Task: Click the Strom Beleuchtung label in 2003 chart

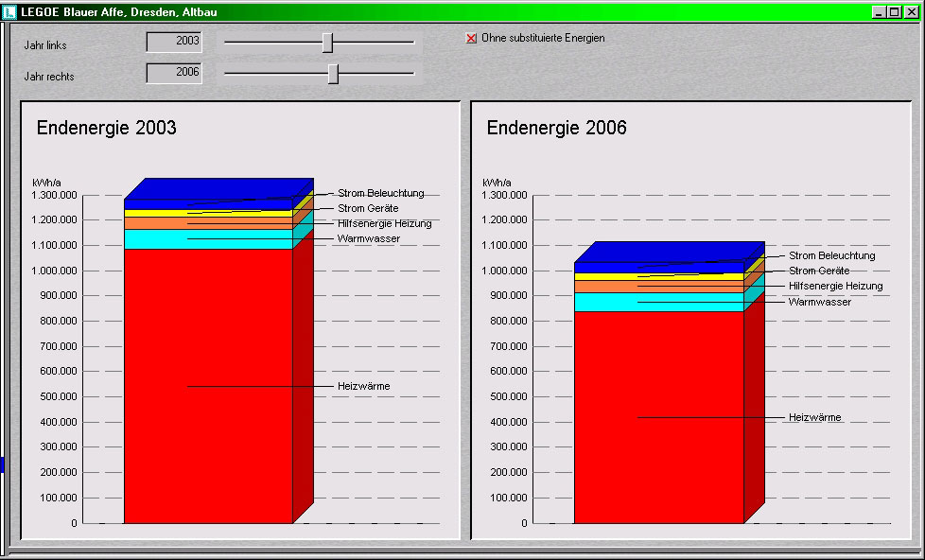Action: pos(380,193)
